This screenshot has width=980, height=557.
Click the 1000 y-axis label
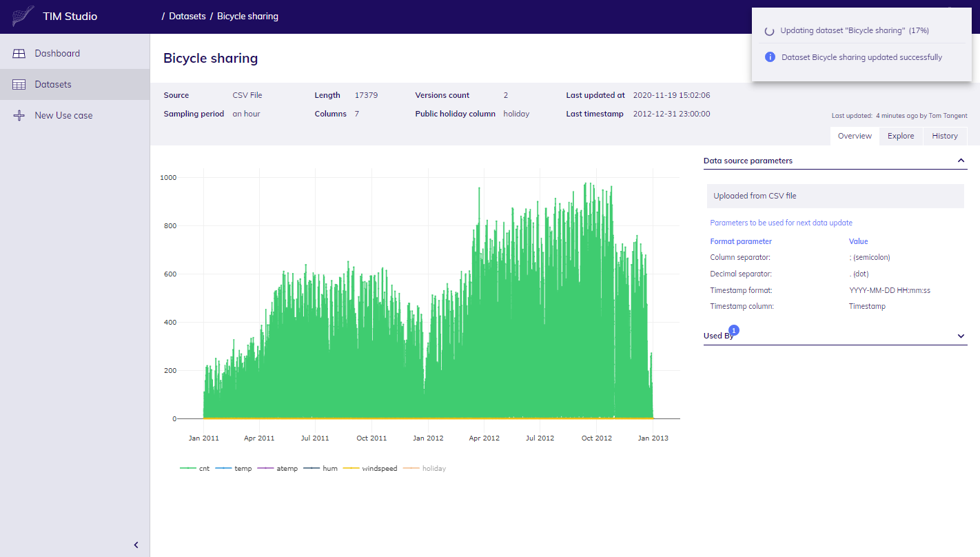click(x=168, y=177)
